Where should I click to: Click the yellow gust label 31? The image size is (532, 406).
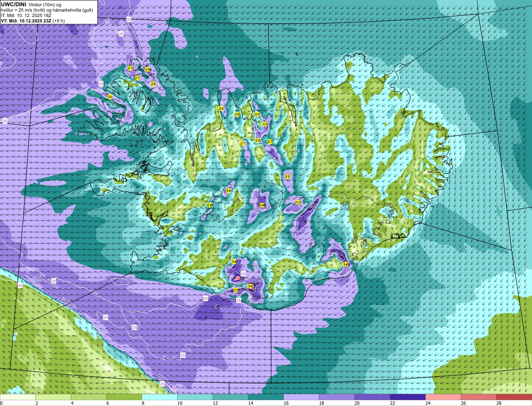(x=298, y=202)
